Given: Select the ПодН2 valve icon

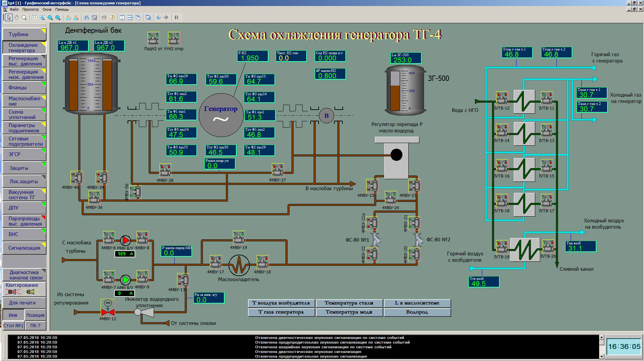Looking at the screenshot, I should (153, 39).
